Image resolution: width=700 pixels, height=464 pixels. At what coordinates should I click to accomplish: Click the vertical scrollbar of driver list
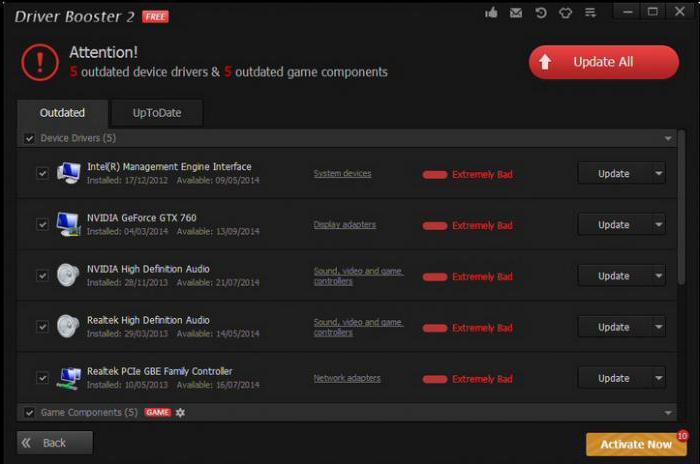(x=681, y=208)
